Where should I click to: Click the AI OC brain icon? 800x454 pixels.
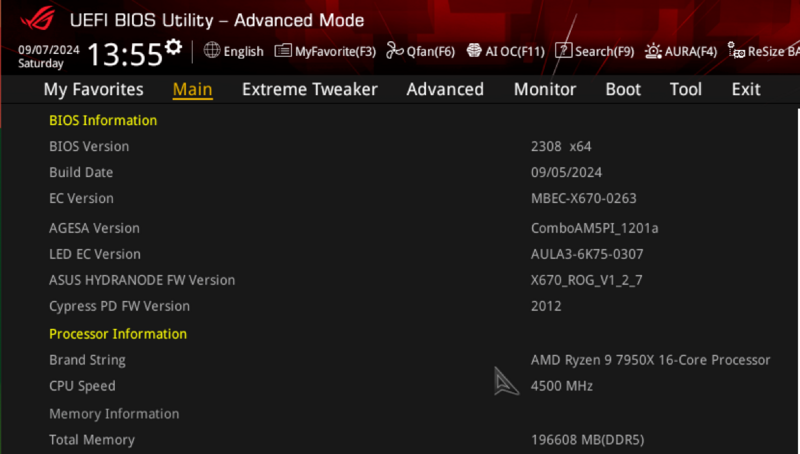(x=474, y=51)
